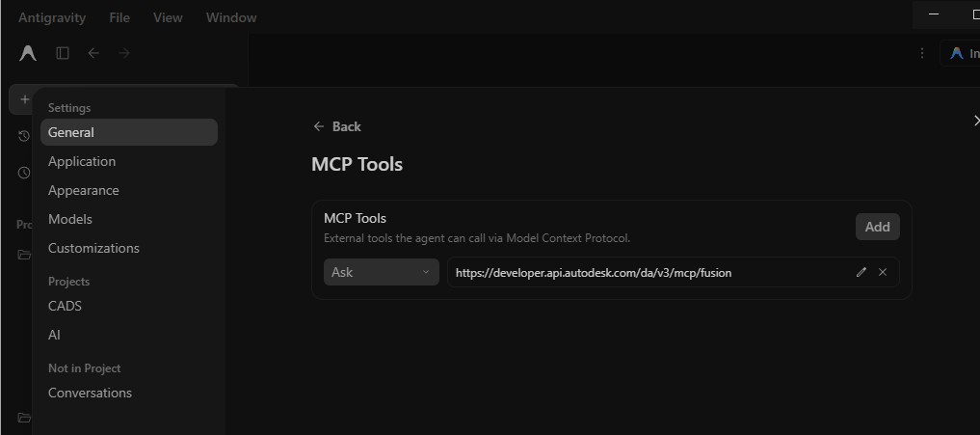980x435 pixels.
Task: Toggle the sidebar panel icon
Action: click(63, 53)
